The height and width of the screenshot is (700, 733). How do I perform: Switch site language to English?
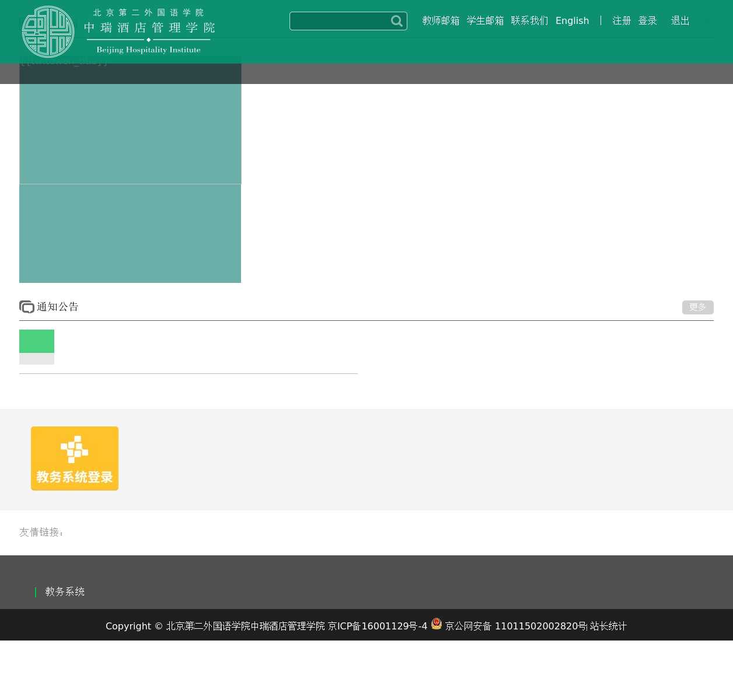pyautogui.click(x=572, y=21)
